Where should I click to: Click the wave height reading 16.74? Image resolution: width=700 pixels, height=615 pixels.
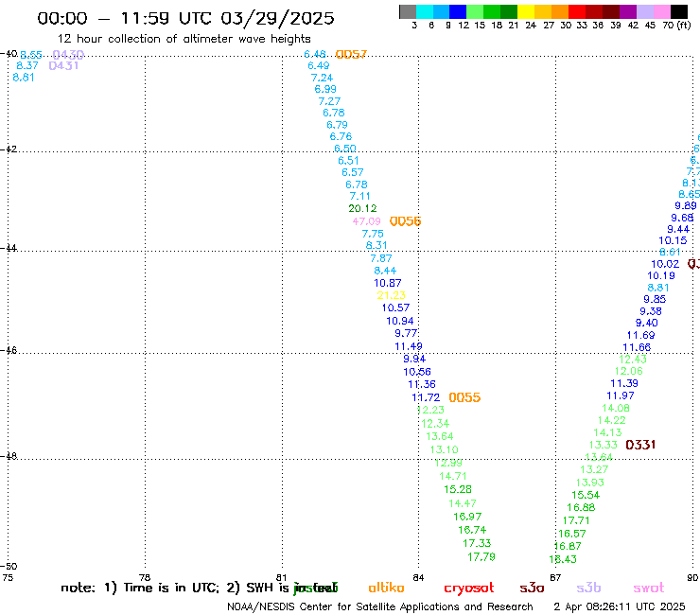[x=472, y=530]
